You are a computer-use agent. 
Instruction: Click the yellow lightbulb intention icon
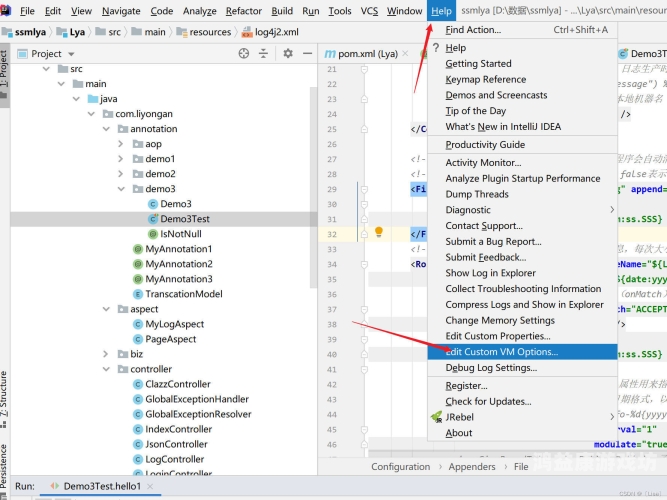tap(379, 232)
